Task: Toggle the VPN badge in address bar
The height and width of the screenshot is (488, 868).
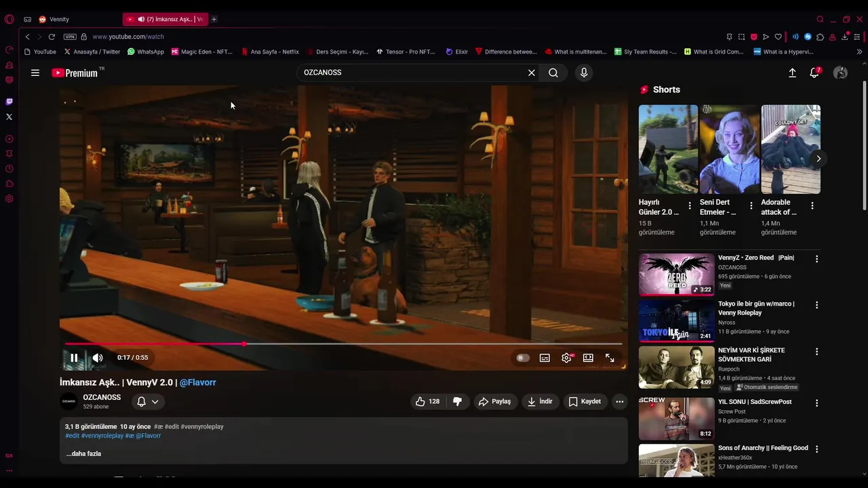Action: (70, 37)
